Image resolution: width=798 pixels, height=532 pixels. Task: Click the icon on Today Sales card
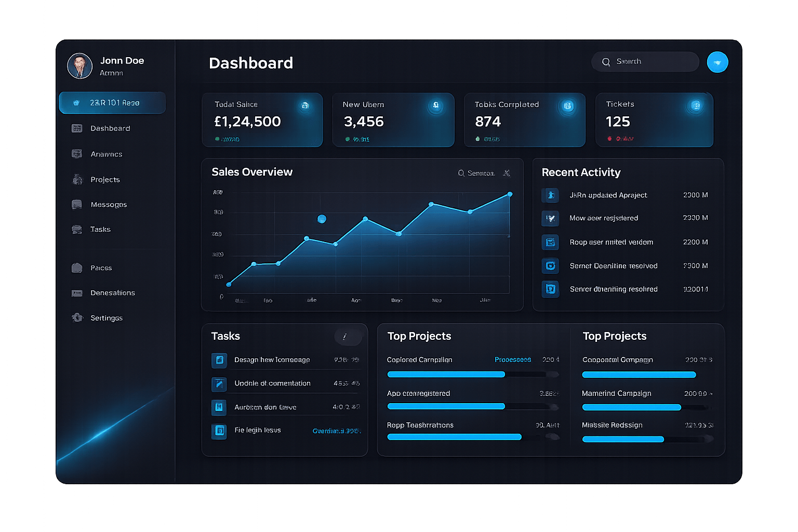coord(305,105)
